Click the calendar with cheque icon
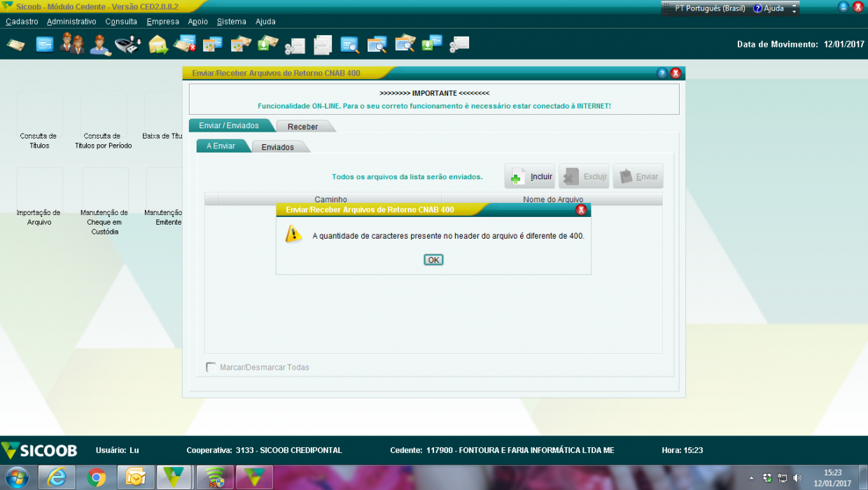868x490 pixels. pos(241,45)
